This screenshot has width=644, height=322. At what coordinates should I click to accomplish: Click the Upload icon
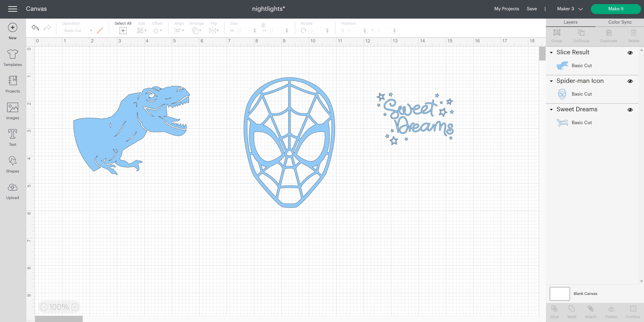click(x=13, y=191)
